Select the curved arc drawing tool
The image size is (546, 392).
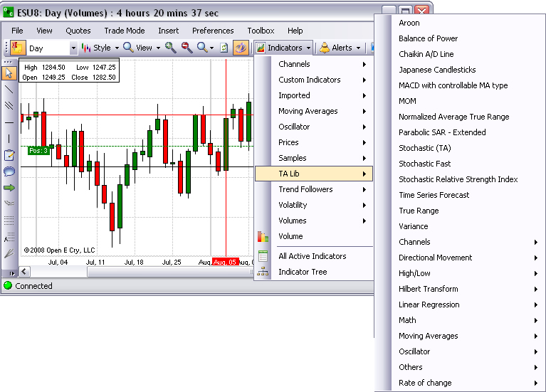(x=9, y=203)
